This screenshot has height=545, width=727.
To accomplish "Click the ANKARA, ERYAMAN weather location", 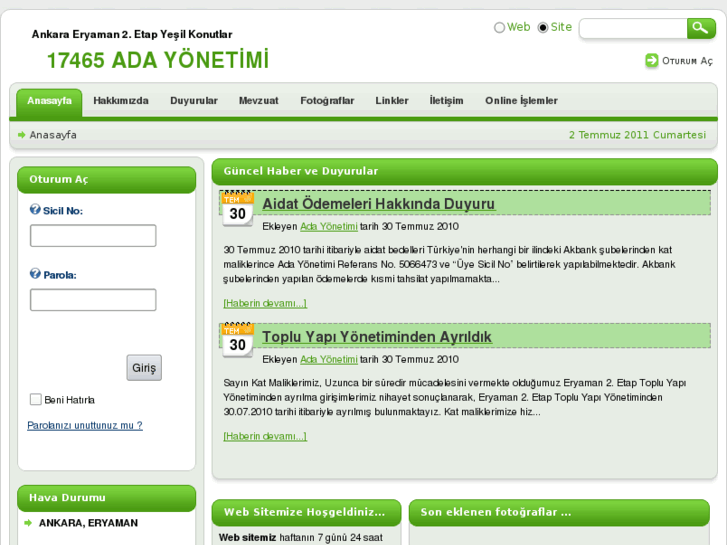I will click(x=88, y=523).
